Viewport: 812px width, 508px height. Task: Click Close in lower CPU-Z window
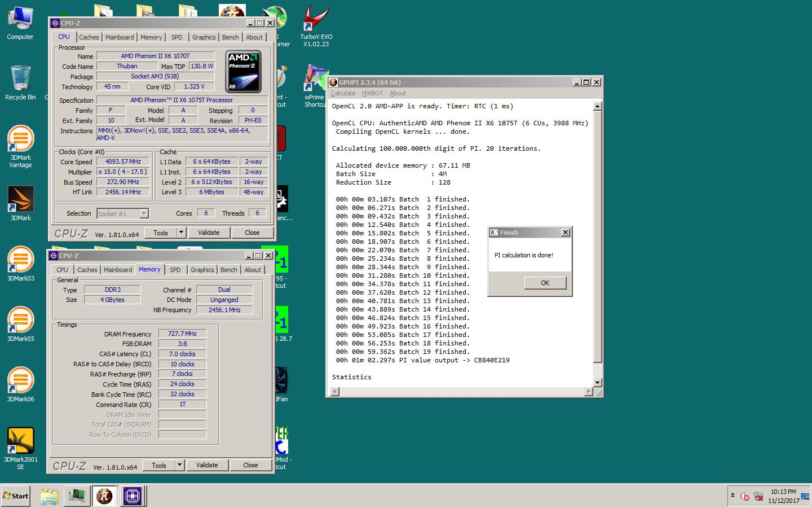click(x=250, y=465)
